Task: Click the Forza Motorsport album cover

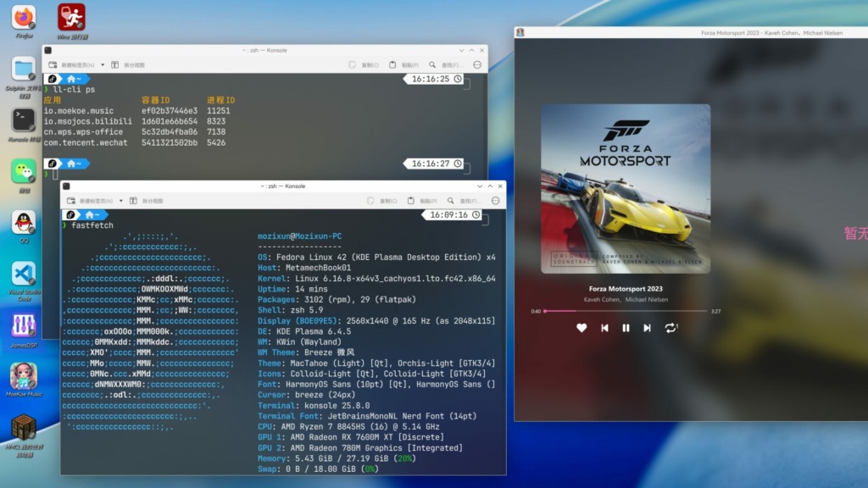Action: click(x=626, y=188)
